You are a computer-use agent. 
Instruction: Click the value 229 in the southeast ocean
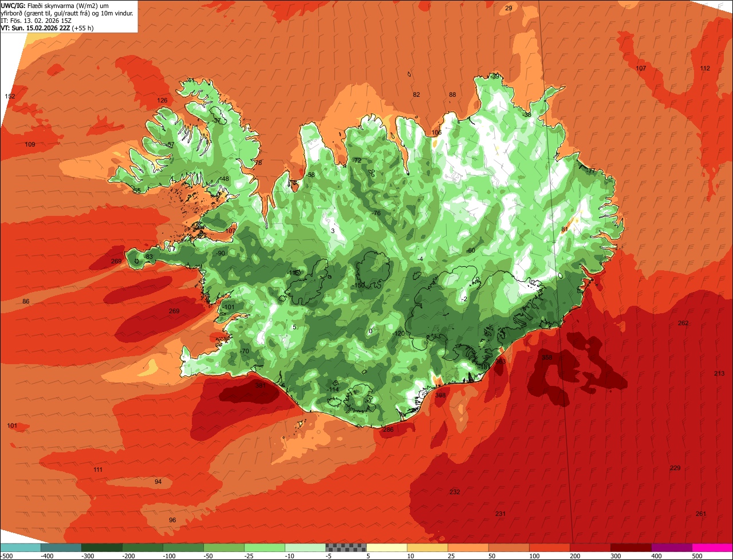(x=675, y=468)
